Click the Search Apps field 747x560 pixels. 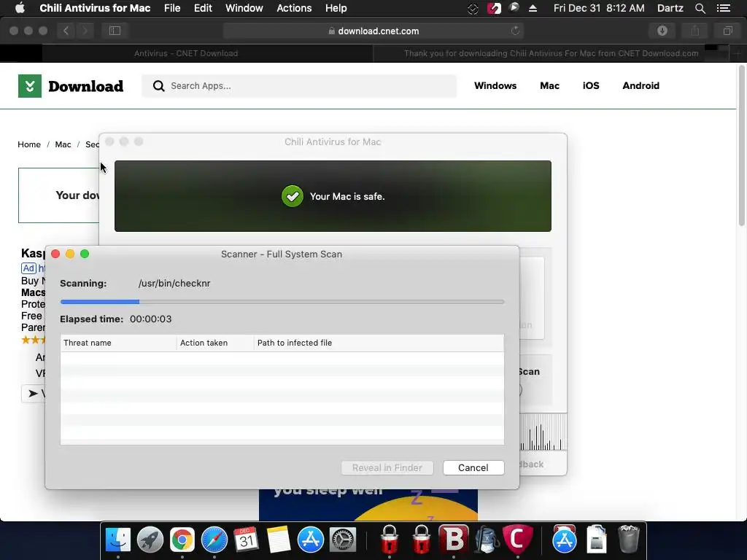[299, 86]
